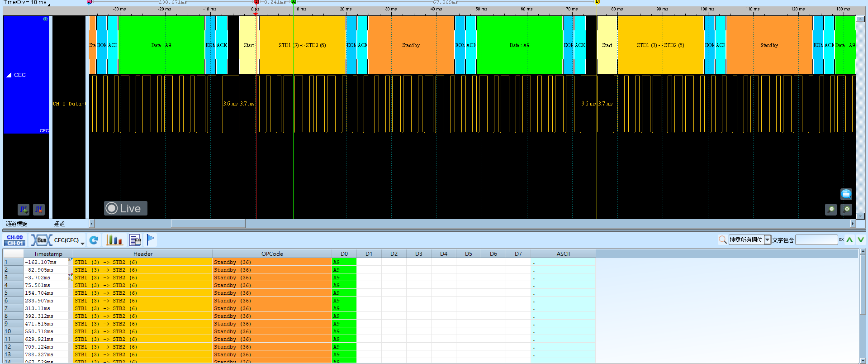Image resolution: width=868 pixels, height=364 pixels.
Task: Go to next search result (green down arrow)
Action: tap(861, 240)
